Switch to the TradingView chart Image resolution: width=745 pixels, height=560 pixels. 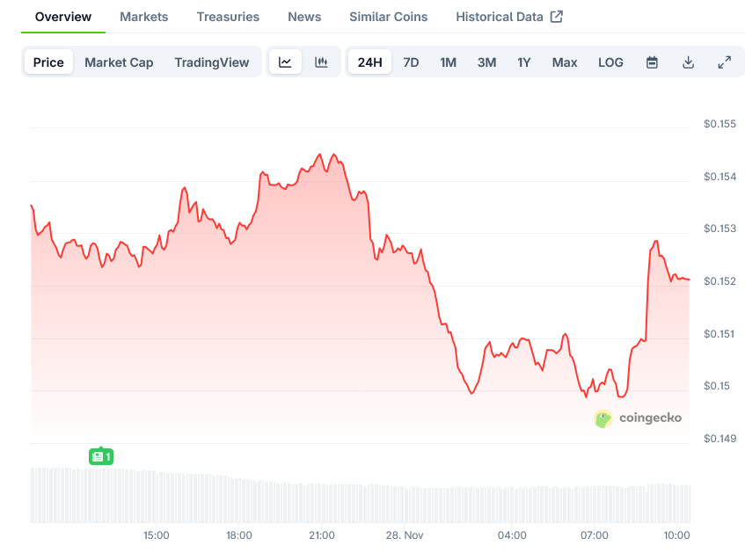click(x=211, y=62)
